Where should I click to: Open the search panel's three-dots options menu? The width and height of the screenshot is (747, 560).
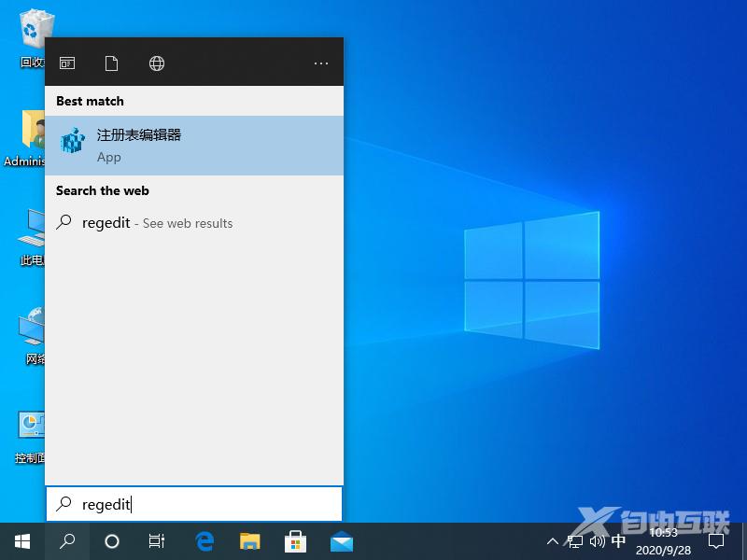click(x=321, y=63)
